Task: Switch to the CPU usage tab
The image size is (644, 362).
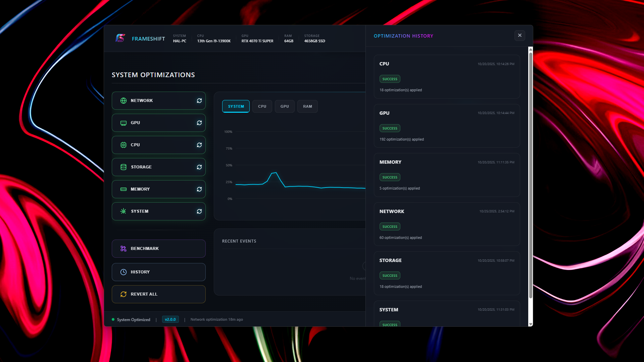Action: pos(262,106)
